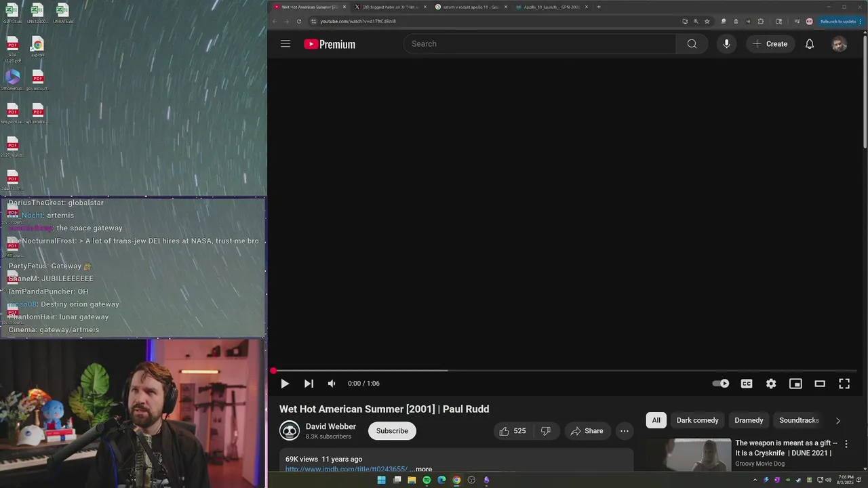Viewport: 868px width, 488px height.
Task: Like the video with 525 likes
Action: (513, 431)
